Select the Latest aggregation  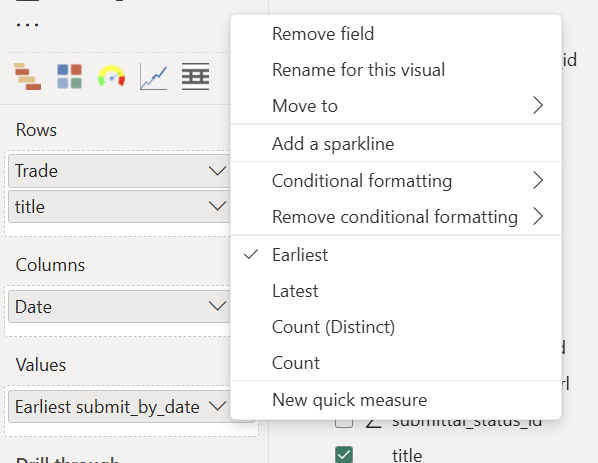coord(396,291)
